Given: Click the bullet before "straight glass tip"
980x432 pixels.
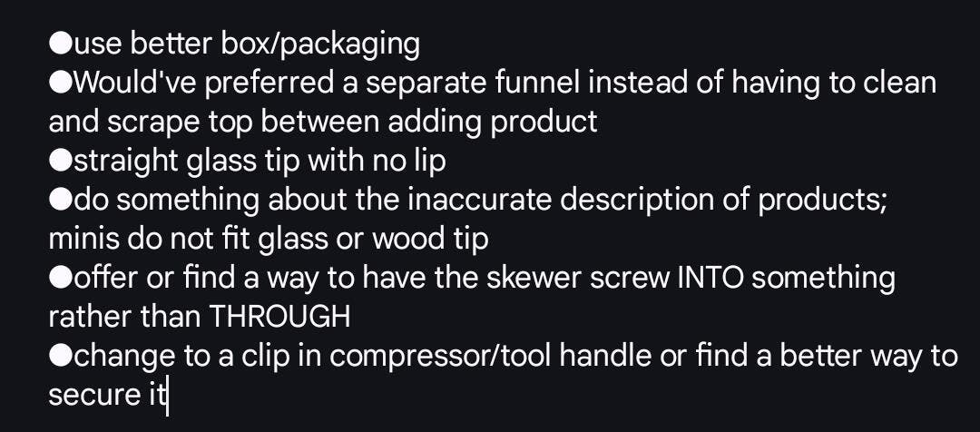Looking at the screenshot, I should coord(61,161).
